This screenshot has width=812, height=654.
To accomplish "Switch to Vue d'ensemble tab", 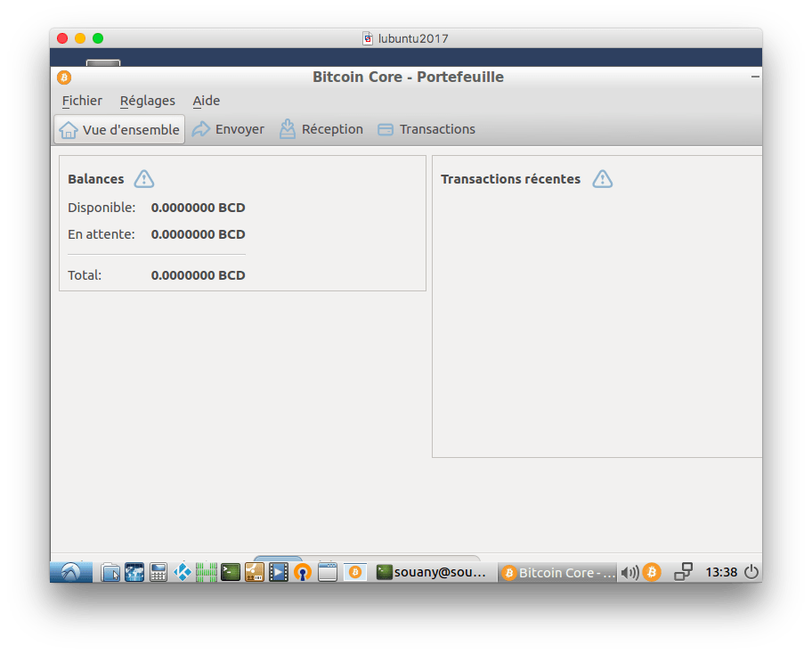I will (119, 129).
